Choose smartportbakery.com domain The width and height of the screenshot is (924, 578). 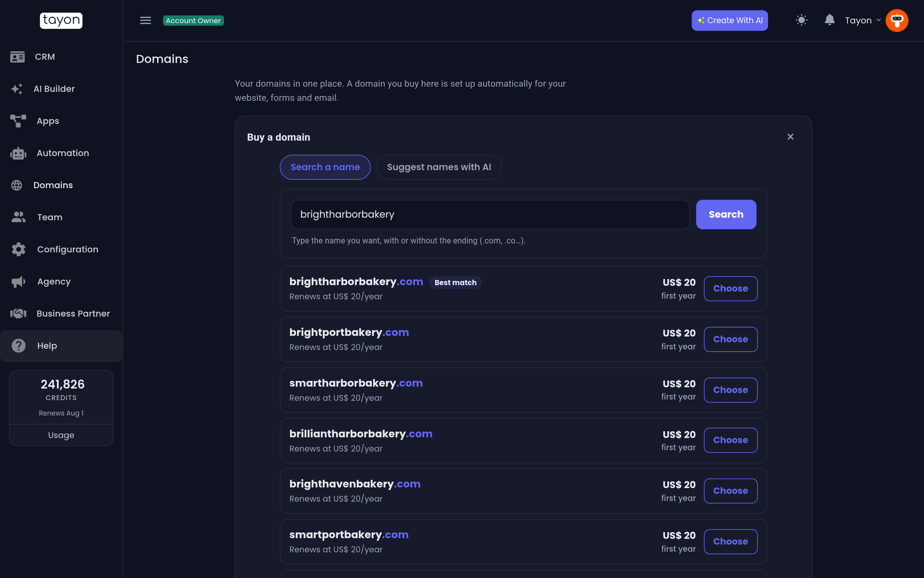click(x=731, y=542)
